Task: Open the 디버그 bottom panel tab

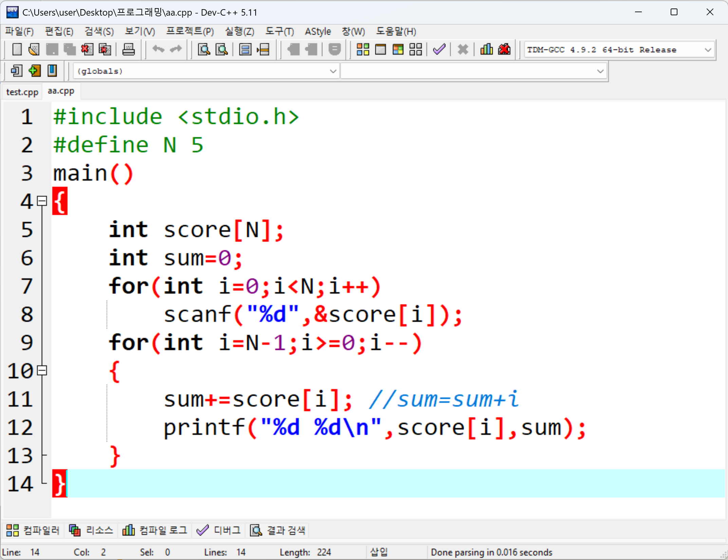Action: point(218,530)
